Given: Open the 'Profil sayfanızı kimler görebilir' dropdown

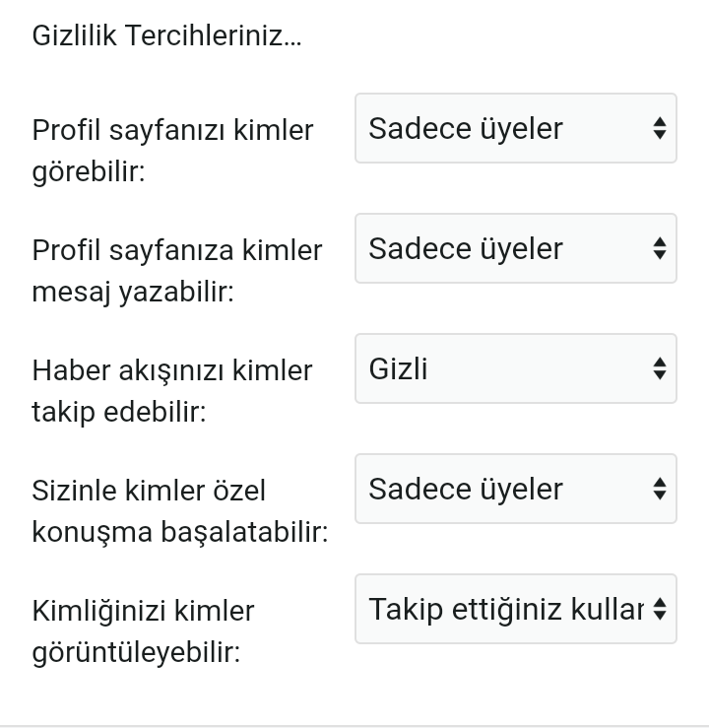Looking at the screenshot, I should click(x=515, y=128).
